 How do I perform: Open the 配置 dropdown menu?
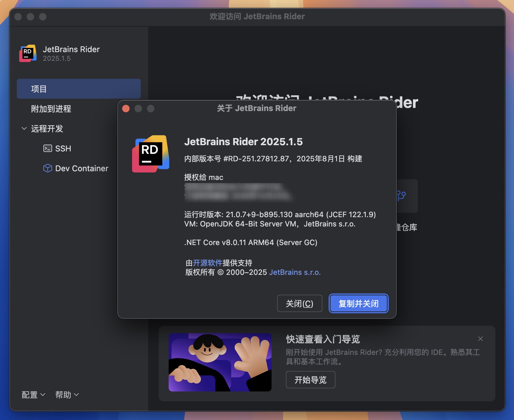point(33,395)
